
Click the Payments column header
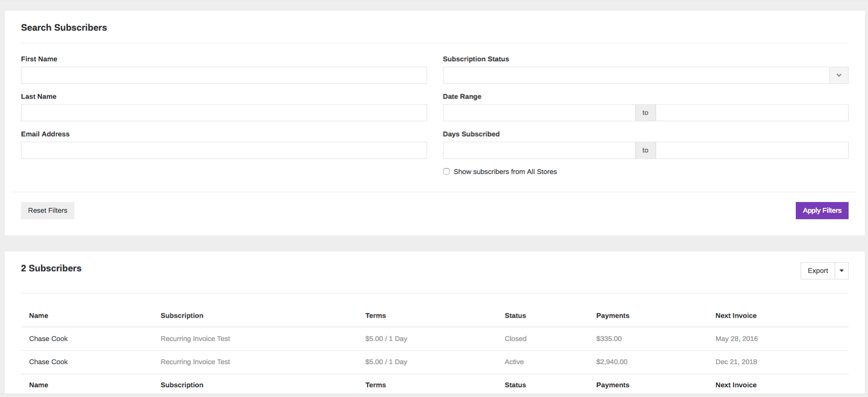613,316
